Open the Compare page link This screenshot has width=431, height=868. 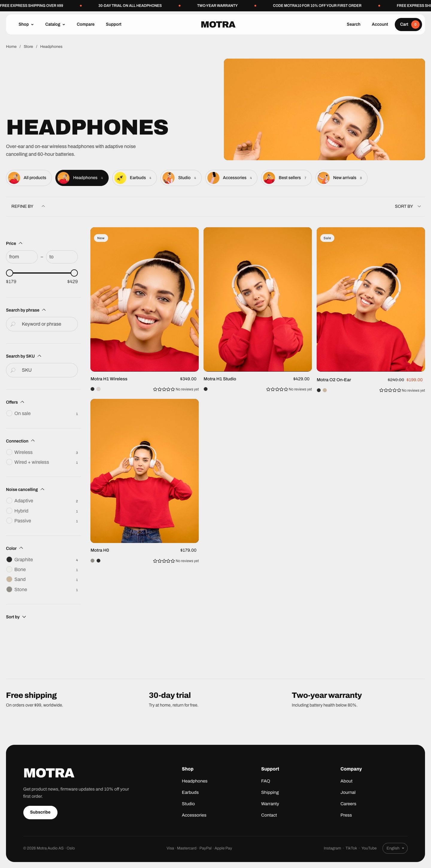[86, 24]
